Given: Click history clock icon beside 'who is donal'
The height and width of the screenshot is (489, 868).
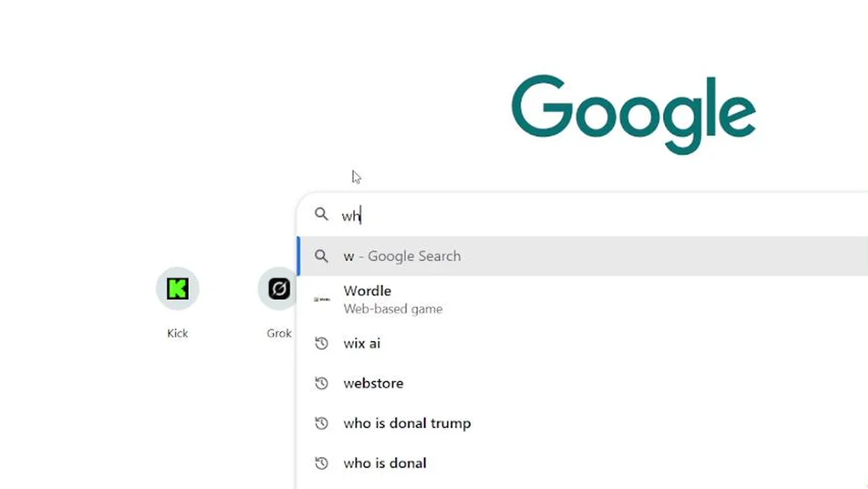Looking at the screenshot, I should pyautogui.click(x=321, y=463).
